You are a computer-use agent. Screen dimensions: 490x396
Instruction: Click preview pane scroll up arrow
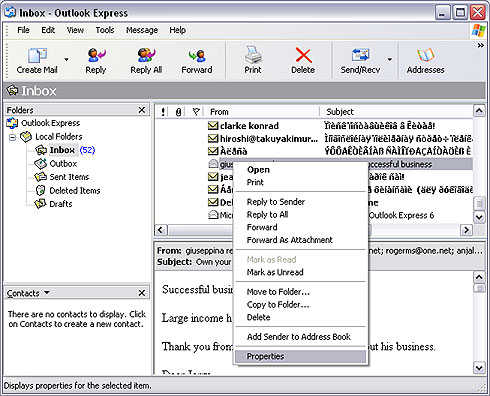tap(479, 277)
